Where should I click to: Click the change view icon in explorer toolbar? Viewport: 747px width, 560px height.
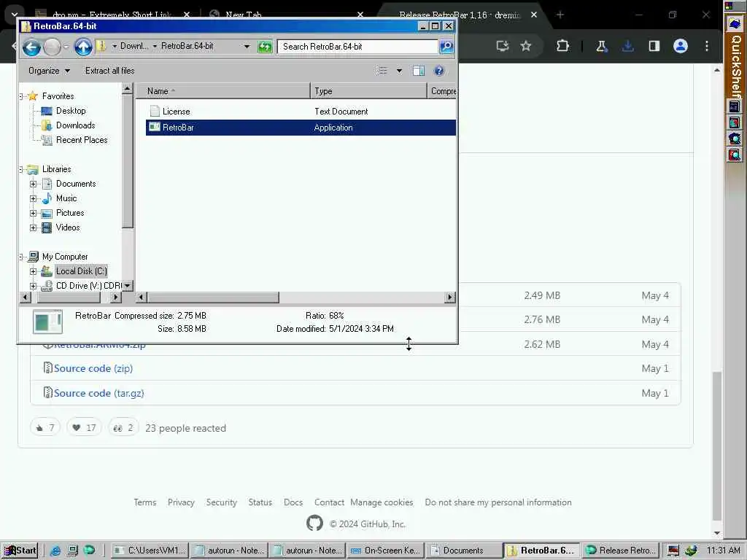pos(381,71)
